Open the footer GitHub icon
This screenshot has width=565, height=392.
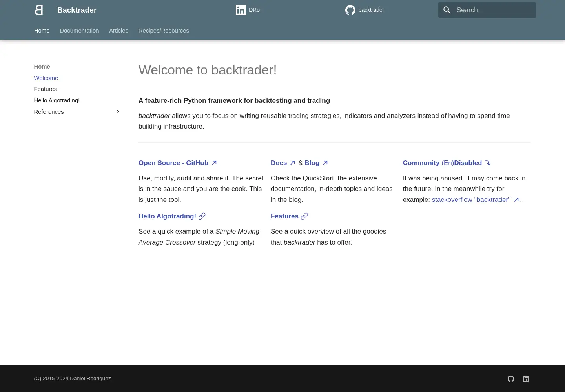(511, 379)
